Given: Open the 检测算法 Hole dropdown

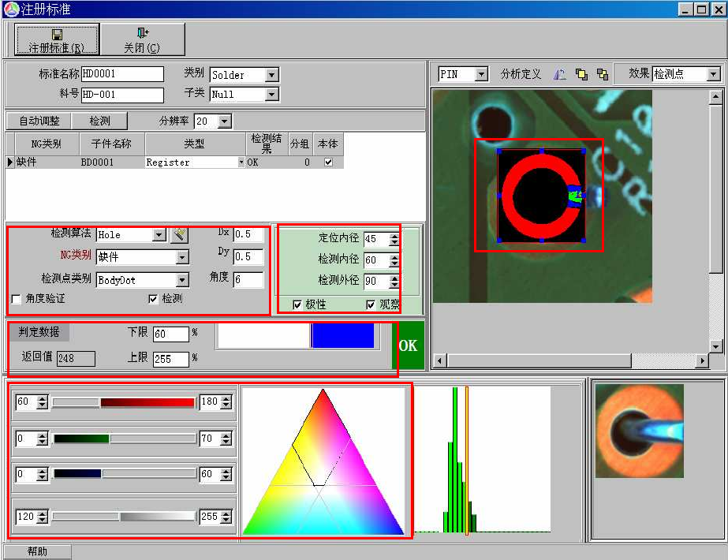Looking at the screenshot, I should point(159,235).
